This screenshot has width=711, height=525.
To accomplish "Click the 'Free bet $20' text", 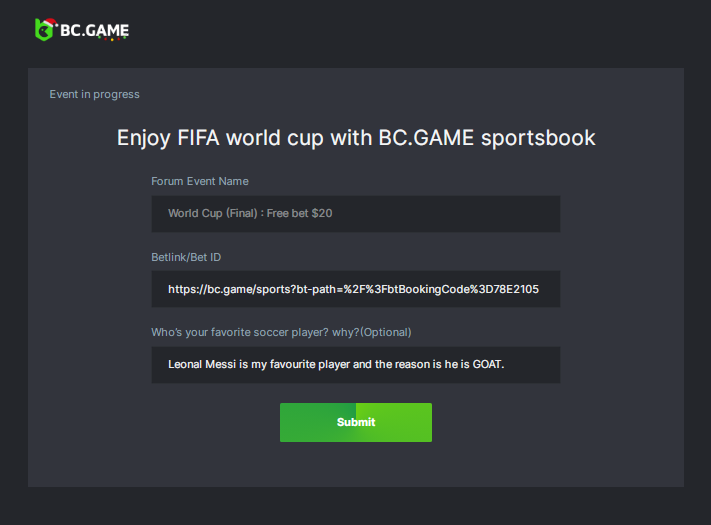I will (x=312, y=214).
